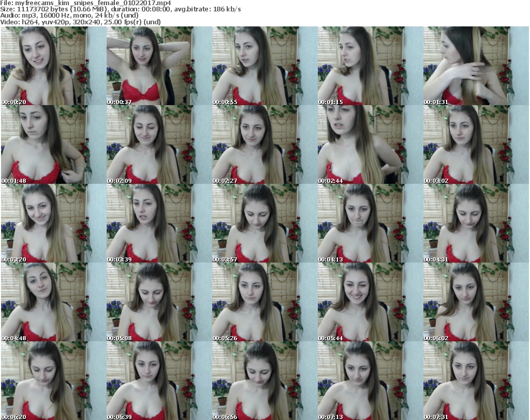The width and height of the screenshot is (530, 420).
Task: Select the thumbnail at 00:05:44
Action: (x=370, y=302)
